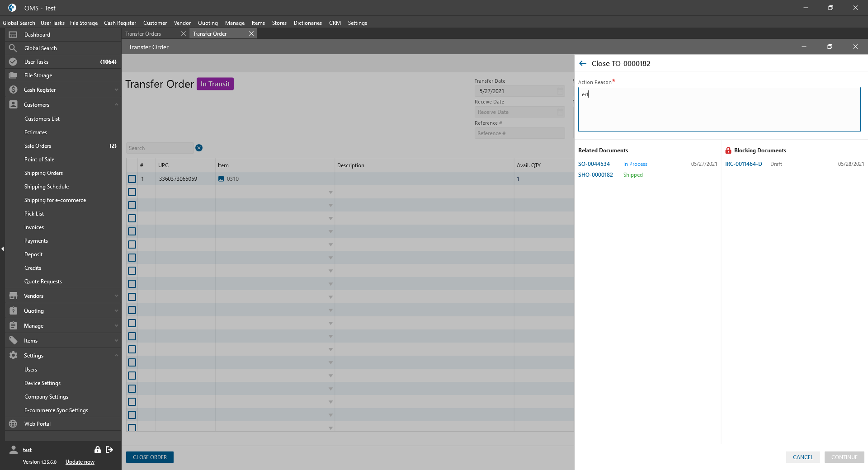Screen dimensions: 868x470
Task: Open the Item dropdown in second row
Action: point(330,193)
